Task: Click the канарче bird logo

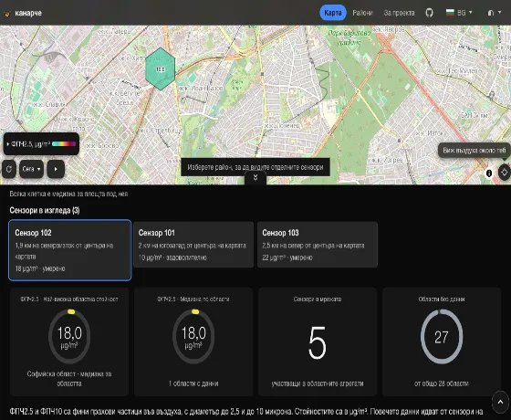Action: click(7, 14)
